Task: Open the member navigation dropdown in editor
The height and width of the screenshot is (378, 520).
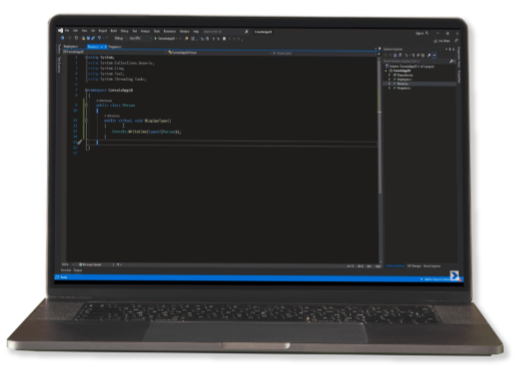Action: tap(325, 53)
